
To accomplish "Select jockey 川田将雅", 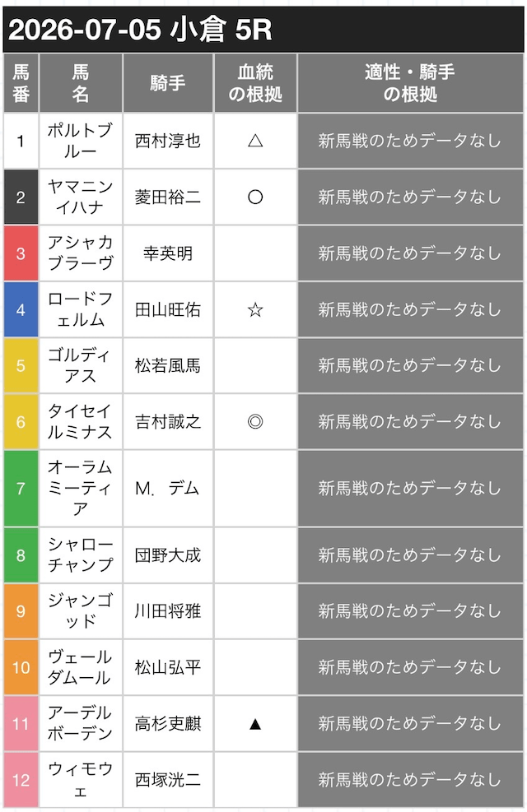I will (x=168, y=611).
